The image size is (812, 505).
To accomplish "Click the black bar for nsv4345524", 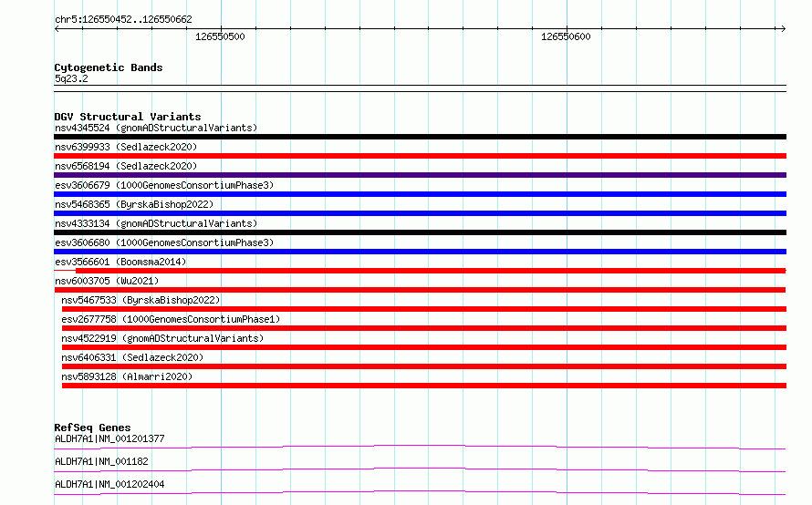I will (420, 137).
